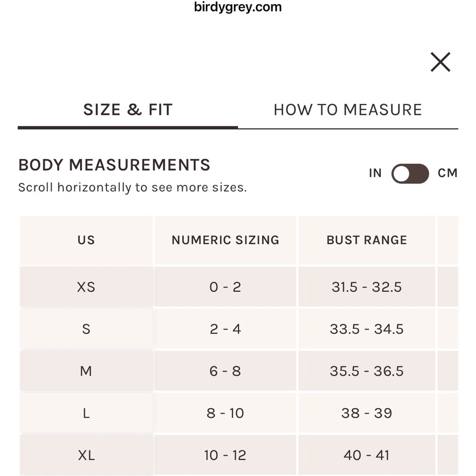
Task: Select the L size row label
Action: point(86,413)
